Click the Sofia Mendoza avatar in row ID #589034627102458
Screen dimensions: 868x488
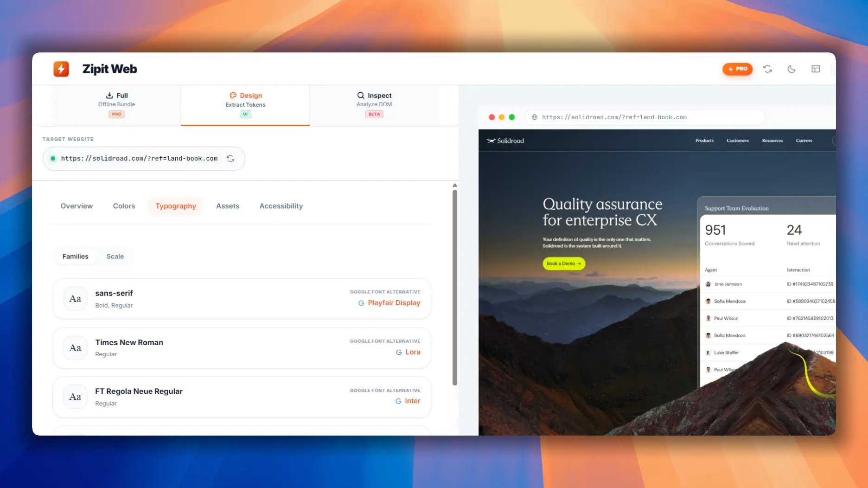click(708, 301)
